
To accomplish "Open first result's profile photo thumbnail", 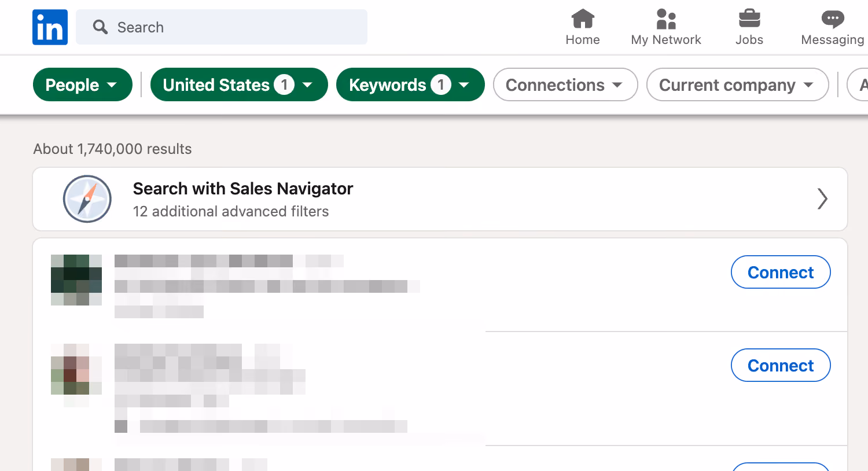I will pos(76,280).
